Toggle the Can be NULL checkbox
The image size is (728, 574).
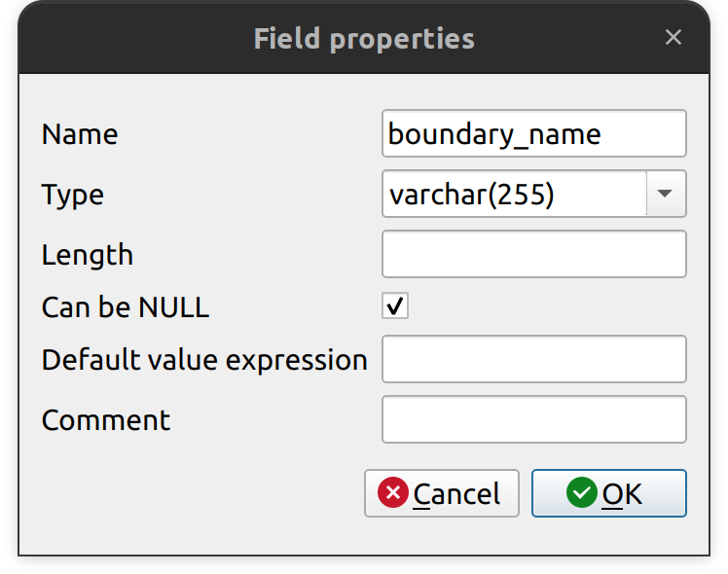click(x=395, y=306)
